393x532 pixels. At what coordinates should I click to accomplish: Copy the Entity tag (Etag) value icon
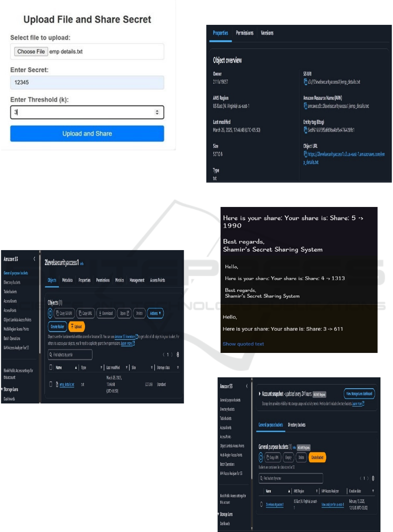306,130
